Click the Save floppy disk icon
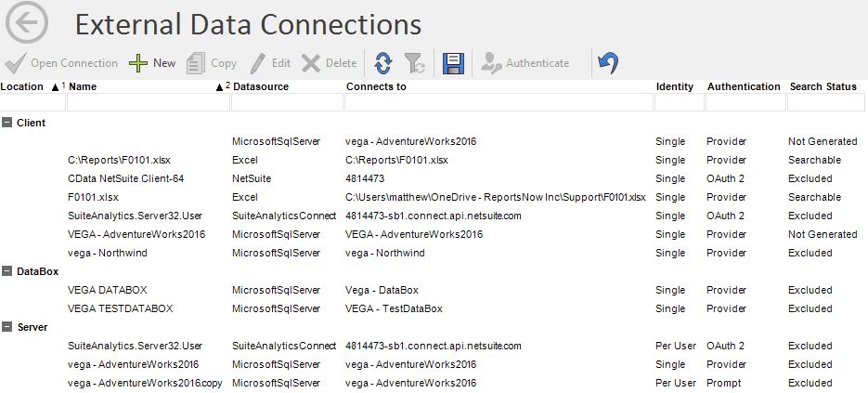Screen dimensions: 868x393 point(453,63)
